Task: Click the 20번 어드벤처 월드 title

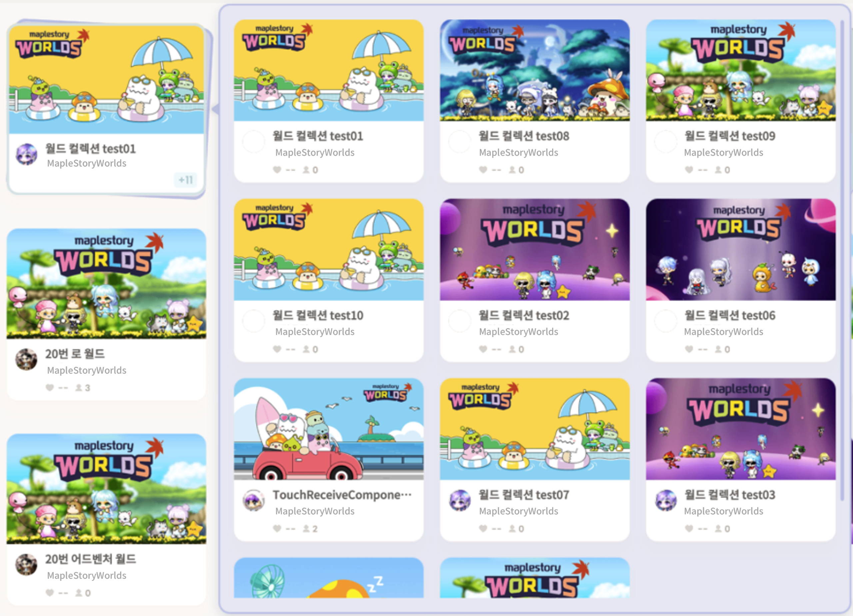Action: [x=91, y=559]
